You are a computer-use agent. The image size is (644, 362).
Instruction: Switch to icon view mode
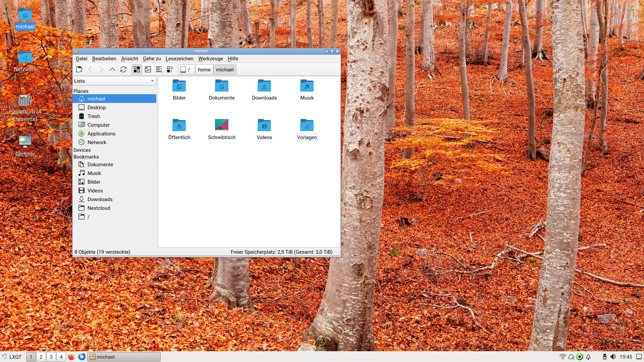click(137, 69)
